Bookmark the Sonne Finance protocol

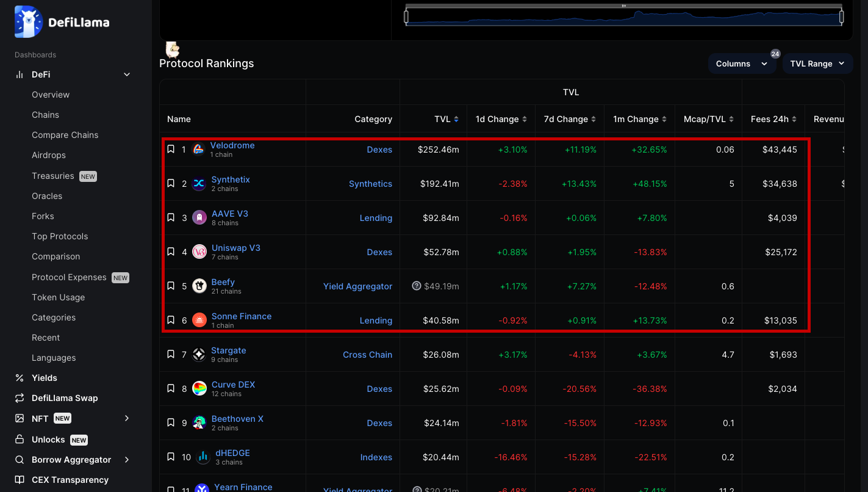171,320
